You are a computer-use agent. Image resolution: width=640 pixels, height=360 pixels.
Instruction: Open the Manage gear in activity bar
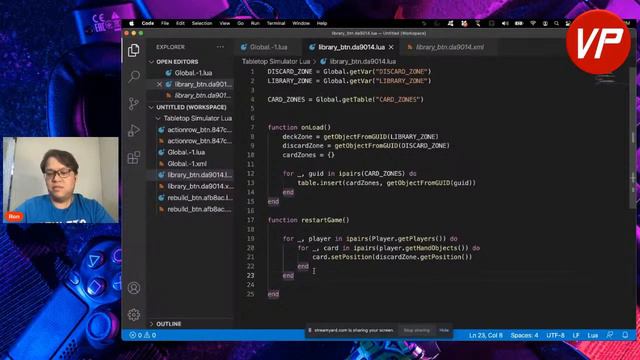point(133,315)
